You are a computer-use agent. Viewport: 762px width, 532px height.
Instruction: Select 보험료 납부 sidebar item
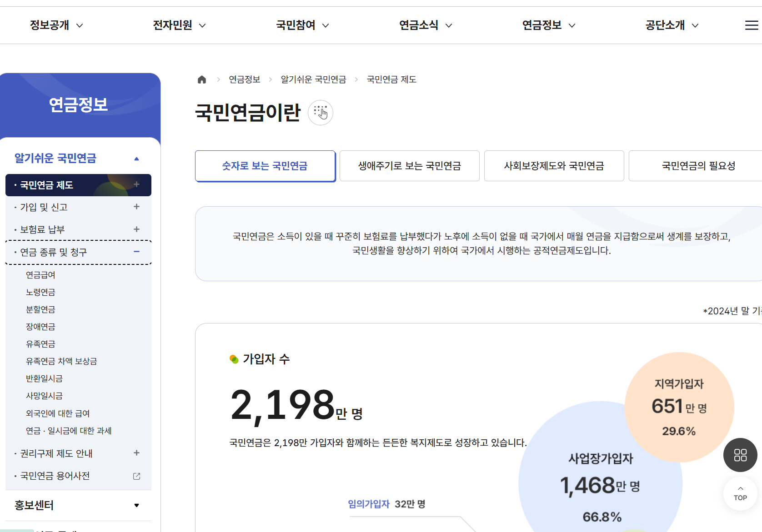tap(78, 229)
